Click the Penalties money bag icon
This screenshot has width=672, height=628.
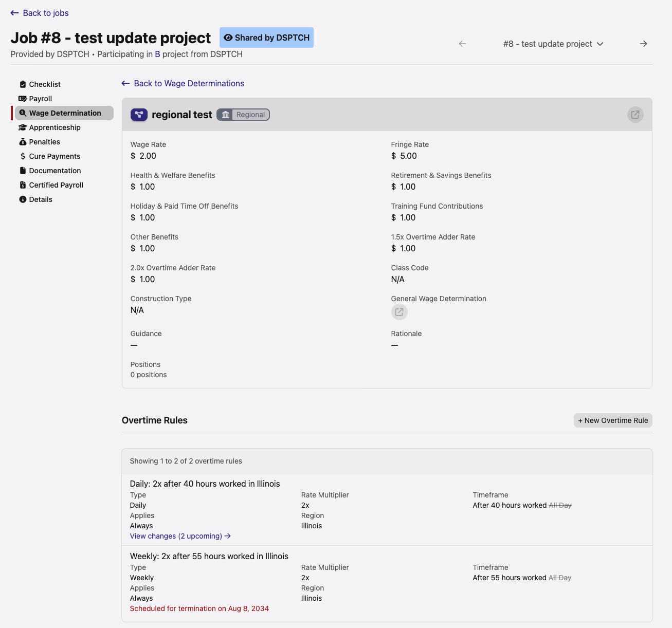(23, 142)
